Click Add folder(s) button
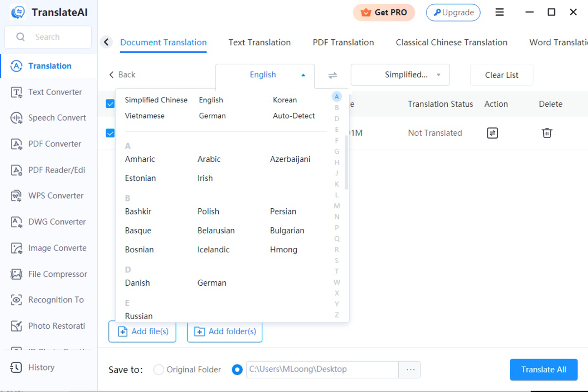Viewport: 588px width, 392px height. pyautogui.click(x=225, y=332)
